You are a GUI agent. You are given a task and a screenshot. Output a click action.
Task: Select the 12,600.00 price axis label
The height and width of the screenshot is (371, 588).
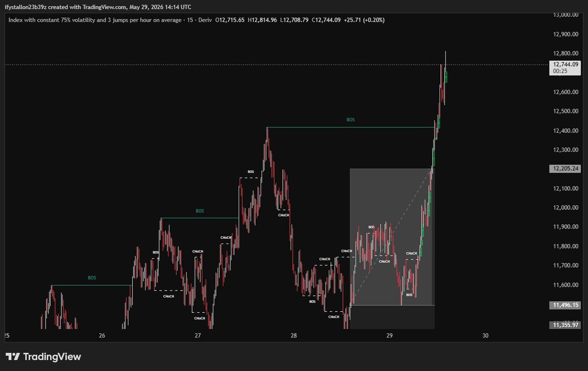pos(566,92)
